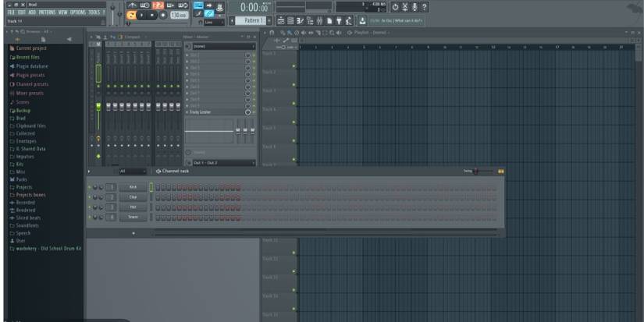This screenshot has height=322, width=644.
Task: Click the Hat channel button
Action: pyautogui.click(x=133, y=207)
